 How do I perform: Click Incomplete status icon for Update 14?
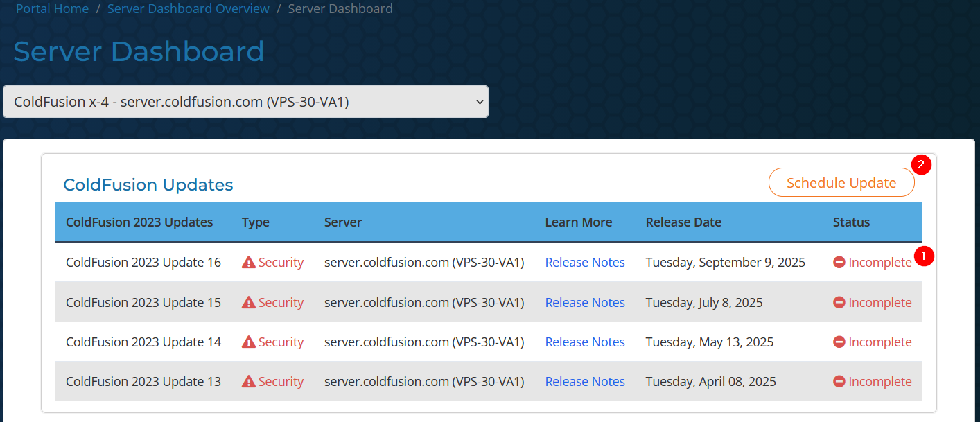tap(839, 342)
